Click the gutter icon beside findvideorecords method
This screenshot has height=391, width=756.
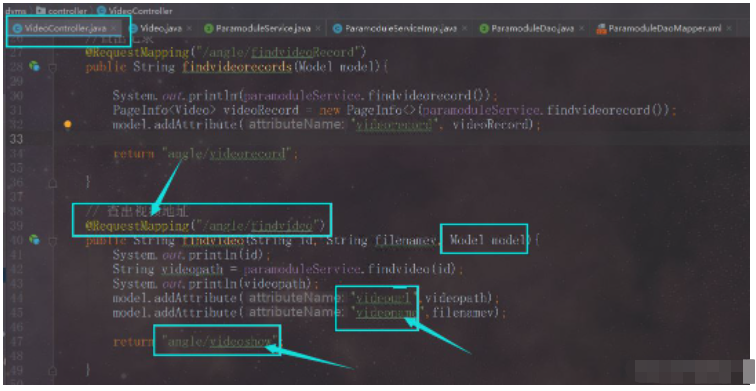(x=34, y=66)
